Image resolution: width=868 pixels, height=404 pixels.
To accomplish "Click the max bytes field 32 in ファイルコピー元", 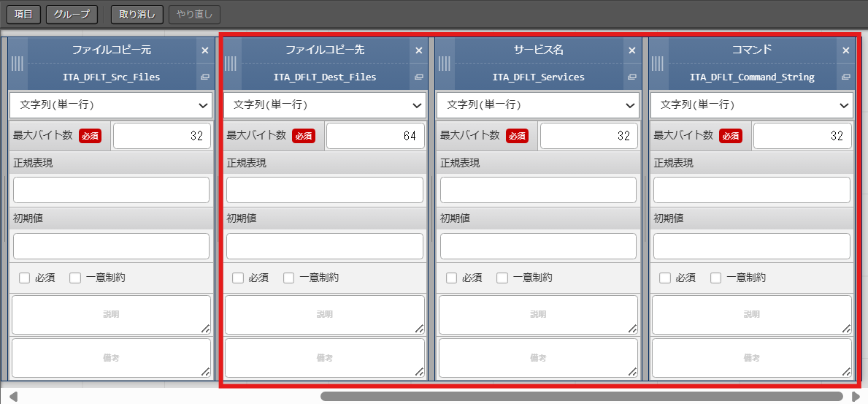I will coord(162,136).
